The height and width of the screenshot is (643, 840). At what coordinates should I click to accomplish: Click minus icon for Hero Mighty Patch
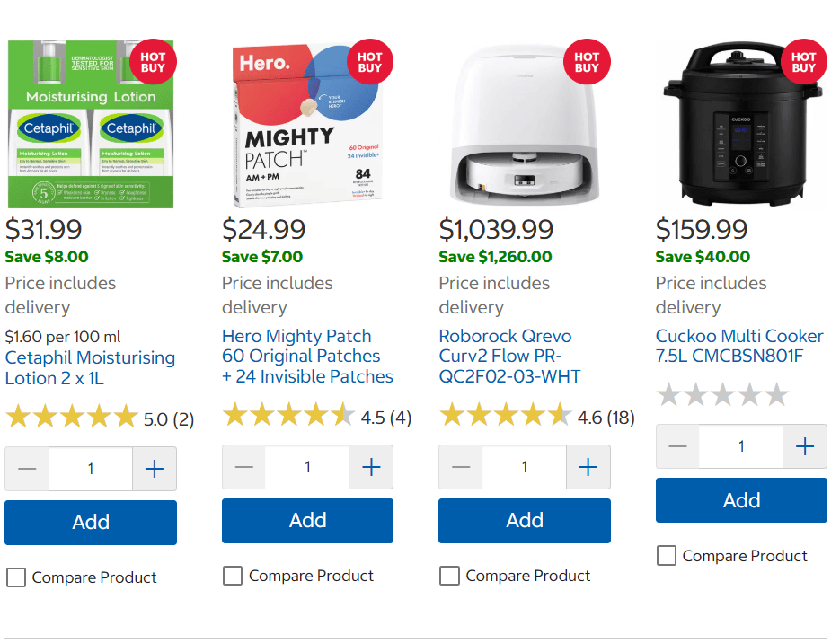[x=243, y=467]
